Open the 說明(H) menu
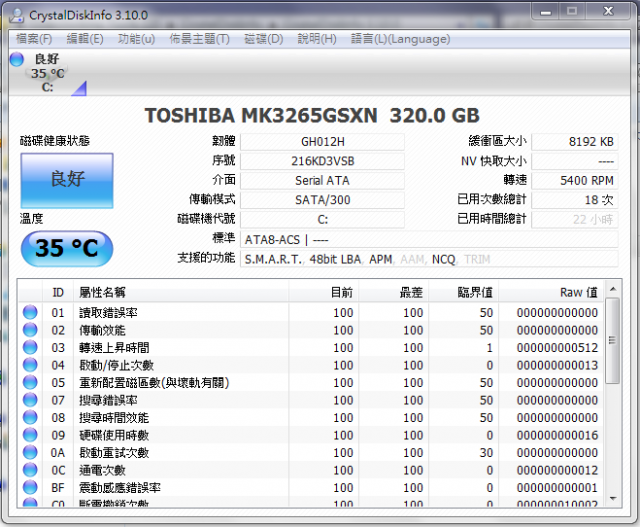This screenshot has width=640, height=527. coord(317,39)
